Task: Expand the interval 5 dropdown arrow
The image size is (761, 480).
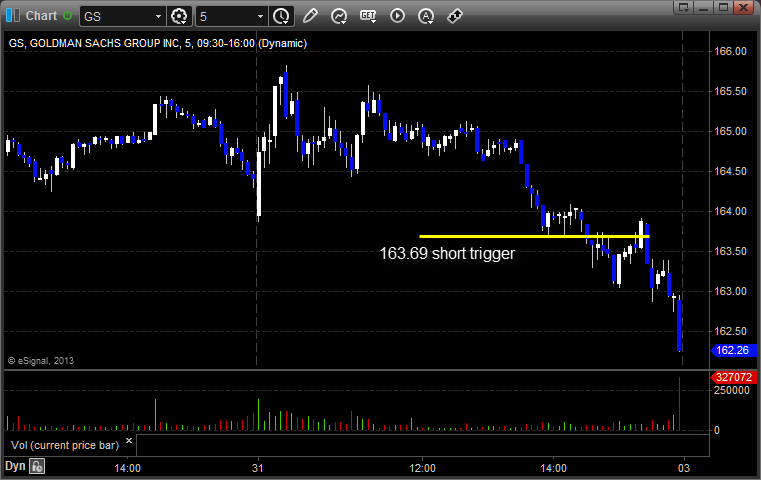Action: click(x=261, y=17)
